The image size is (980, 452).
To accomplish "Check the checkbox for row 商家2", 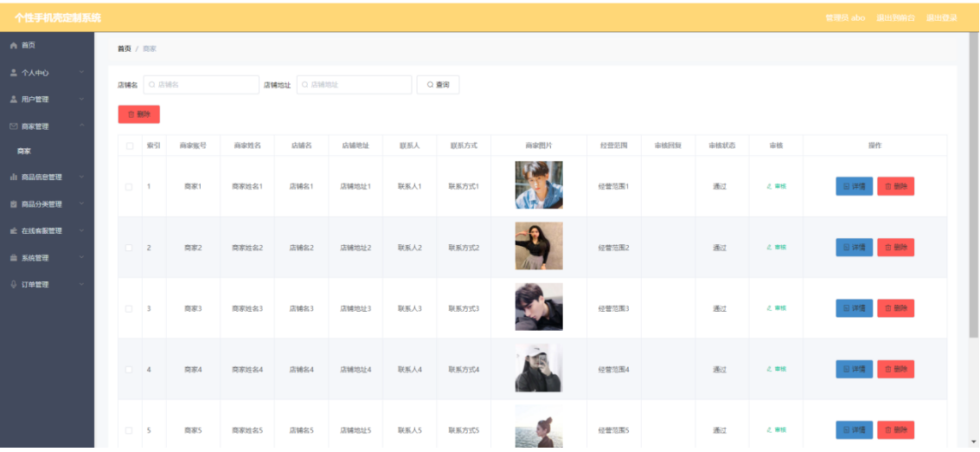I will pos(130,248).
